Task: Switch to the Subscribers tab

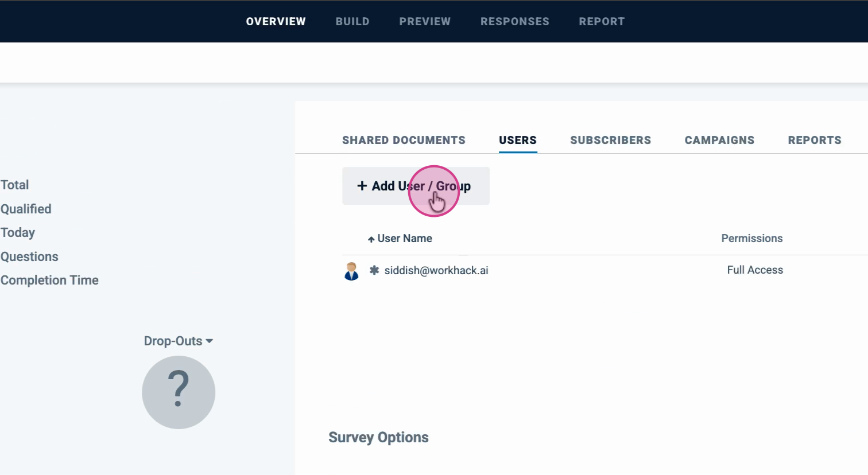Action: (610, 141)
